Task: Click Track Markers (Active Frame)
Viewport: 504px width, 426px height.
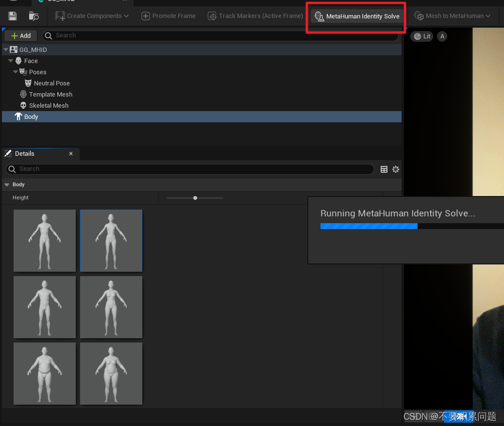Action: point(255,16)
